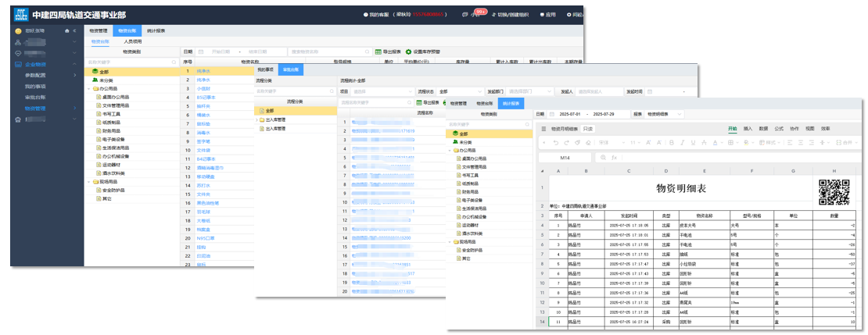Click the 皮本大号 cell in the sheet
The width and height of the screenshot is (868, 335).
[703, 226]
